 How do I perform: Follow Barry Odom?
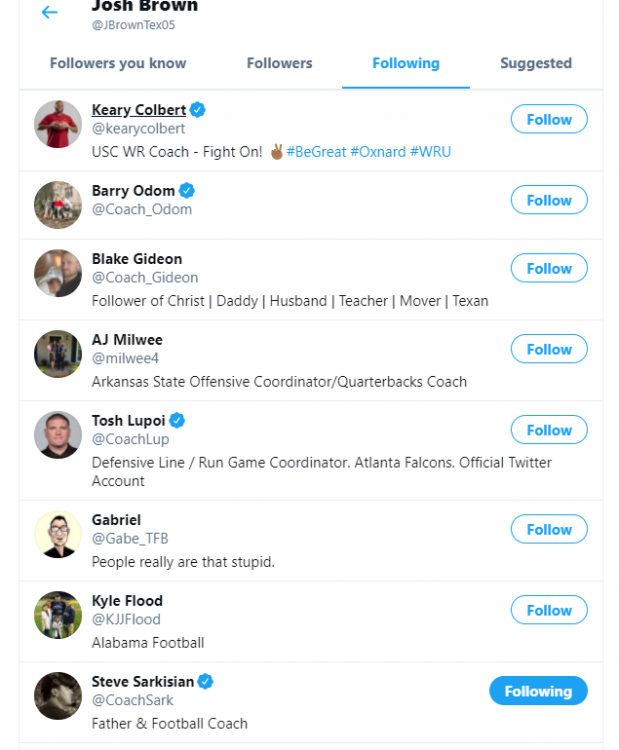[x=549, y=200]
